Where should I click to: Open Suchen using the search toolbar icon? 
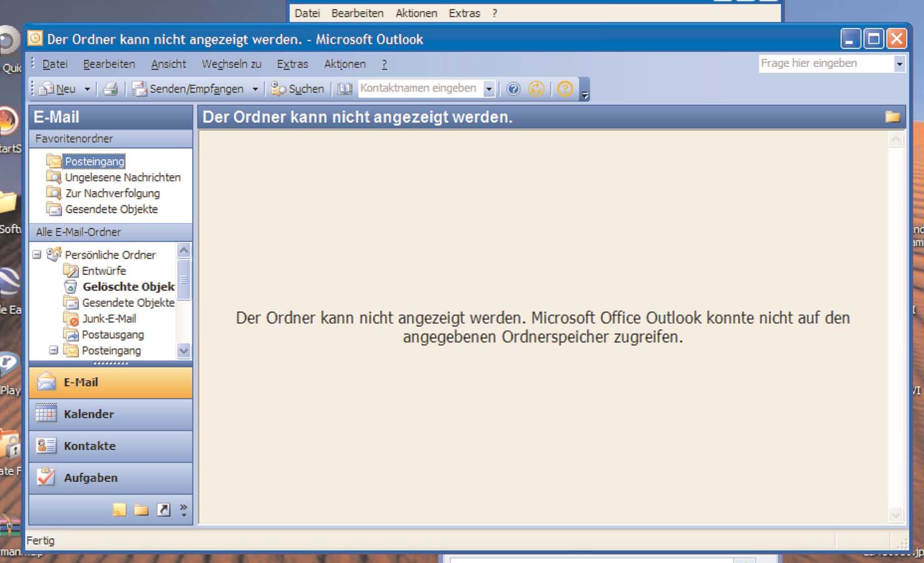(279, 88)
